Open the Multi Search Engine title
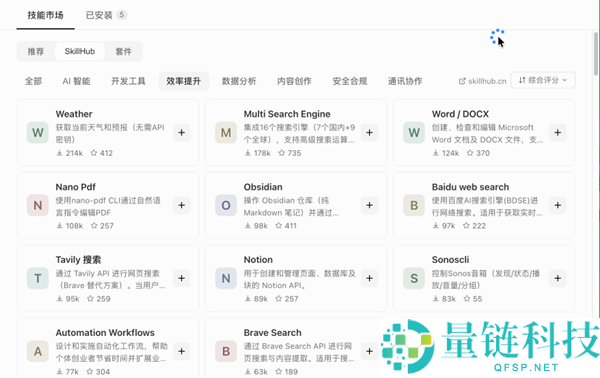Screen dimensions: 600x378 click(x=287, y=114)
